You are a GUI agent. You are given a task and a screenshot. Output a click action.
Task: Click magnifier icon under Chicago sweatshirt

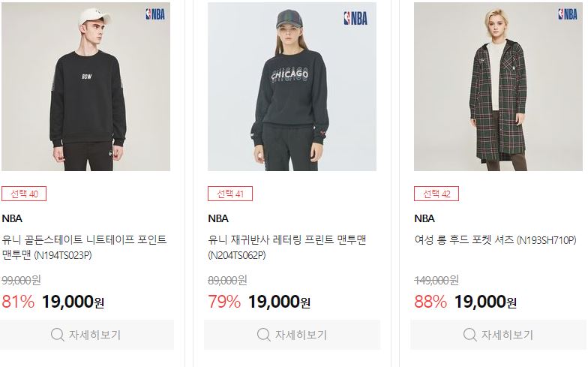click(264, 335)
